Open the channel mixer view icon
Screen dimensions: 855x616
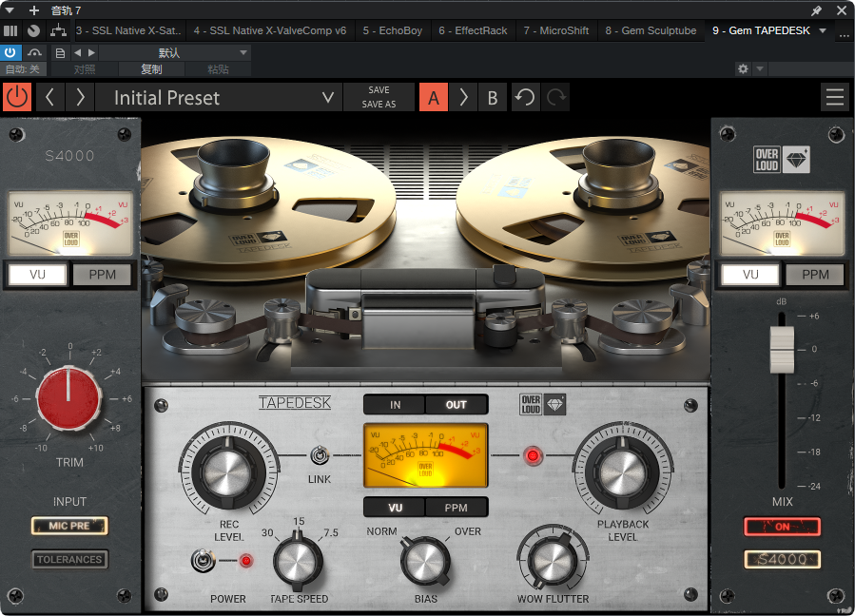(10, 30)
